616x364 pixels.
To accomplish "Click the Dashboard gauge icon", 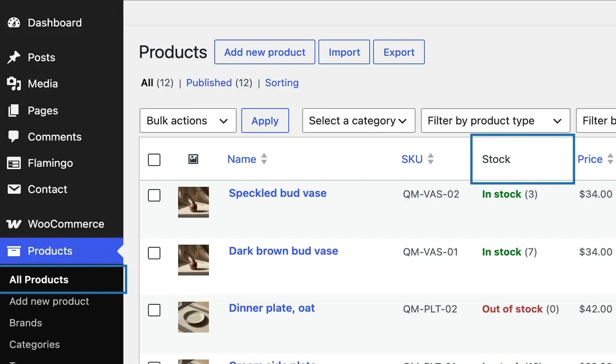I will pos(14,23).
